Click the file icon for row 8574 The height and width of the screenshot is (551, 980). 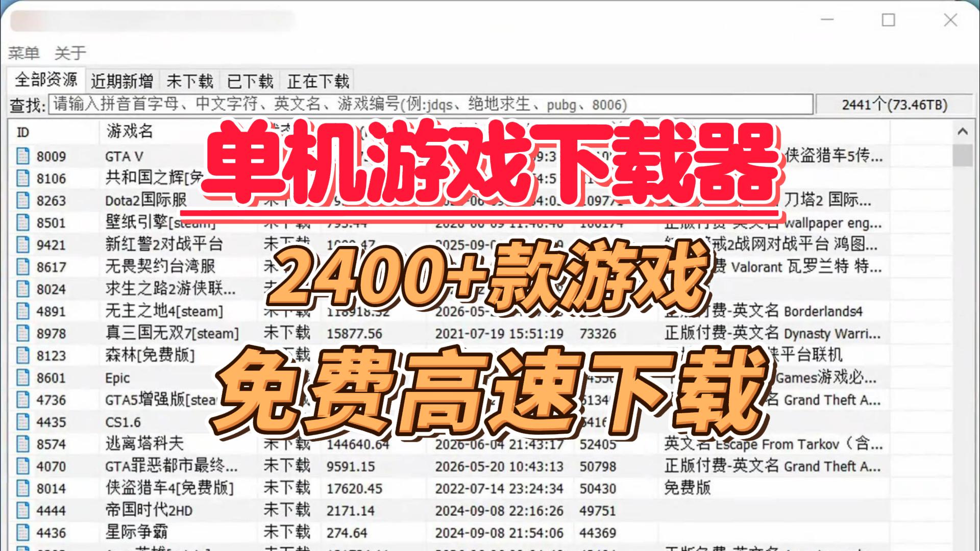coord(23,444)
